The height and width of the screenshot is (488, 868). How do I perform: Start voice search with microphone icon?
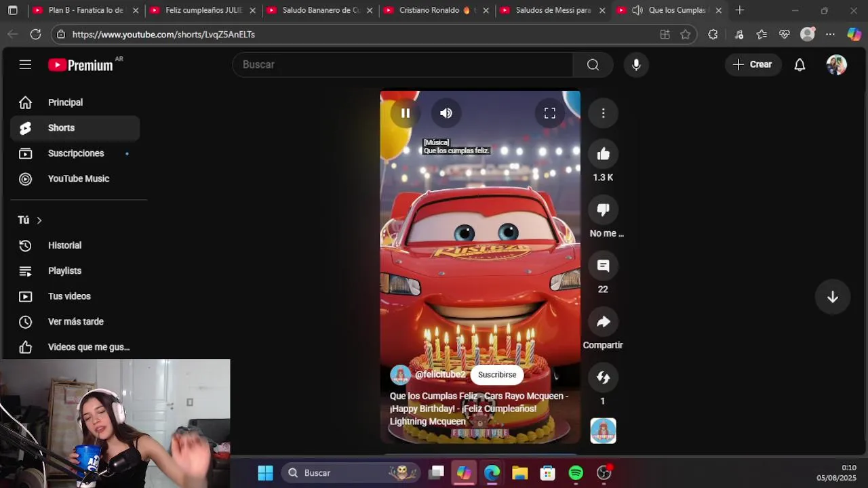click(x=636, y=64)
